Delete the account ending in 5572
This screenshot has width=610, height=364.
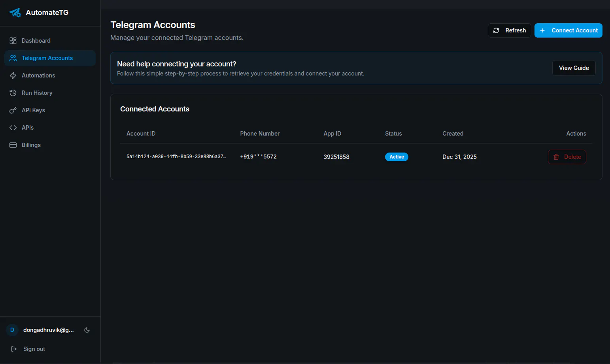pyautogui.click(x=567, y=157)
